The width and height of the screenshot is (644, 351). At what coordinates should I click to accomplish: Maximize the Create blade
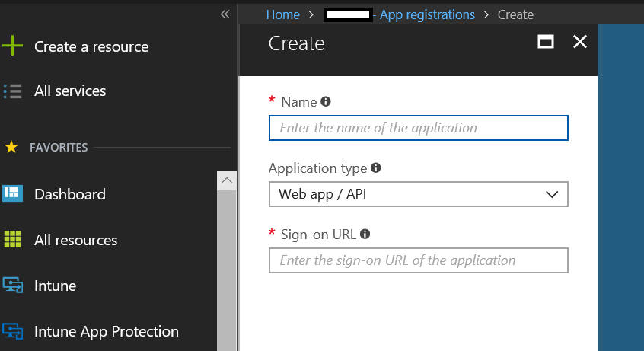point(546,43)
